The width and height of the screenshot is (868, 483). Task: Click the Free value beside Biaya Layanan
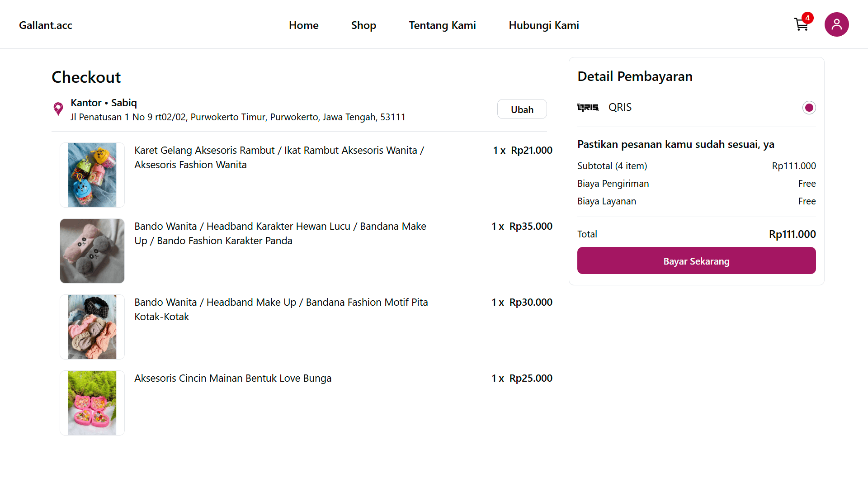click(x=807, y=201)
